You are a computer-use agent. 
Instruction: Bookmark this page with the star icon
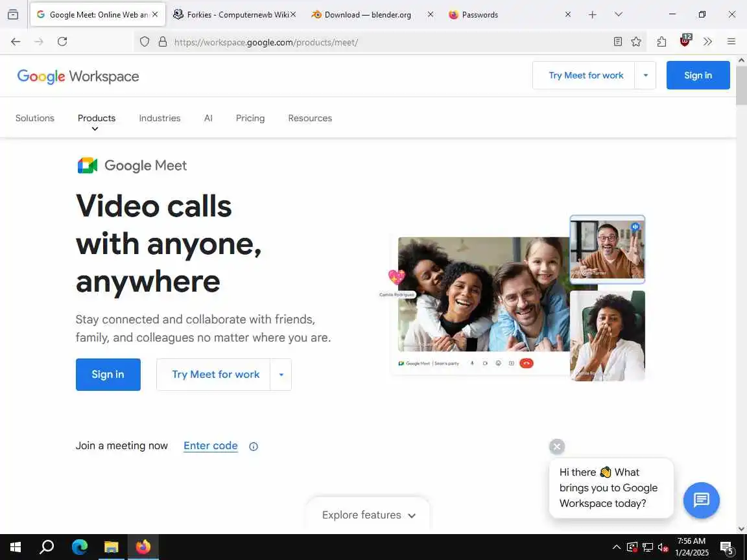[636, 42]
